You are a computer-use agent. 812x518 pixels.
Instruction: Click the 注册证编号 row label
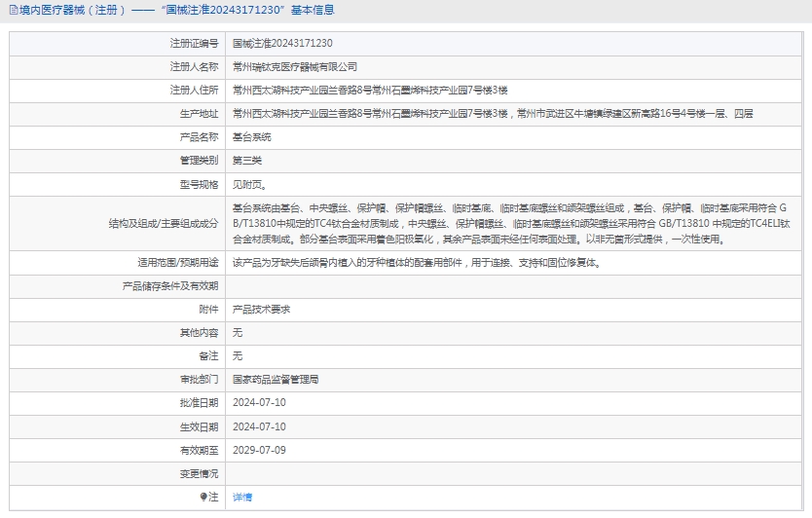tap(194, 44)
